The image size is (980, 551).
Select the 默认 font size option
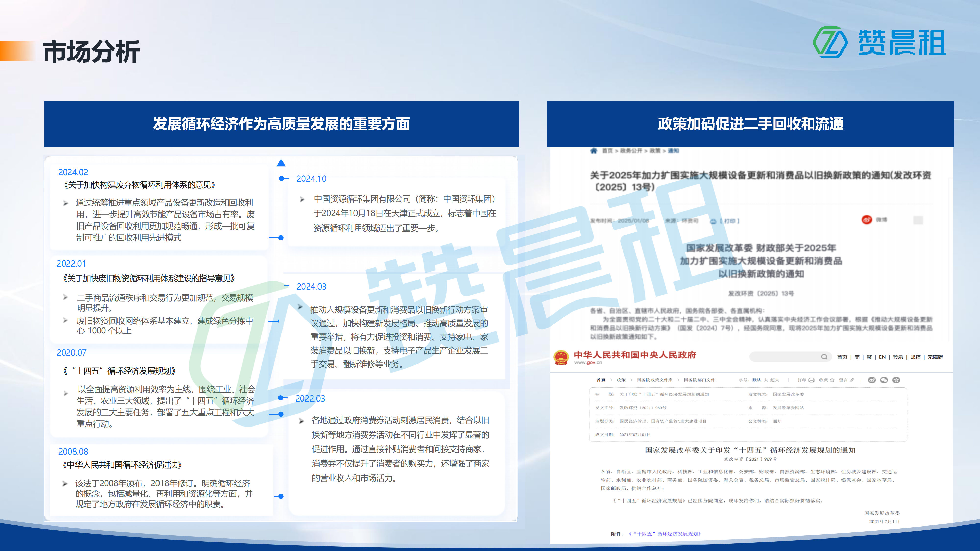(x=756, y=380)
